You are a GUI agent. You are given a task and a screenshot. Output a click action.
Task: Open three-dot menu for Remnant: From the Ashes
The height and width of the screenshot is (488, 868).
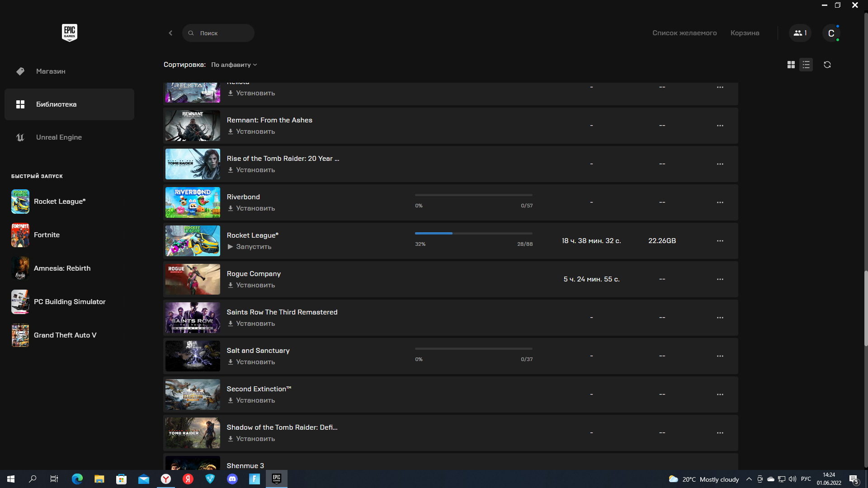[720, 126]
